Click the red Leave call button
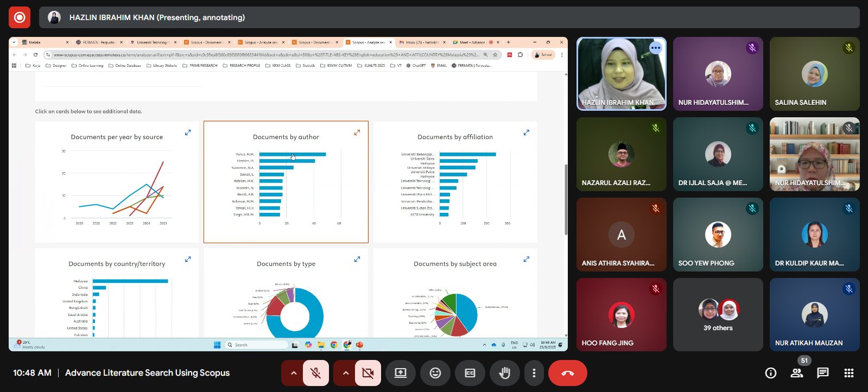The width and height of the screenshot is (868, 392). [x=567, y=373]
